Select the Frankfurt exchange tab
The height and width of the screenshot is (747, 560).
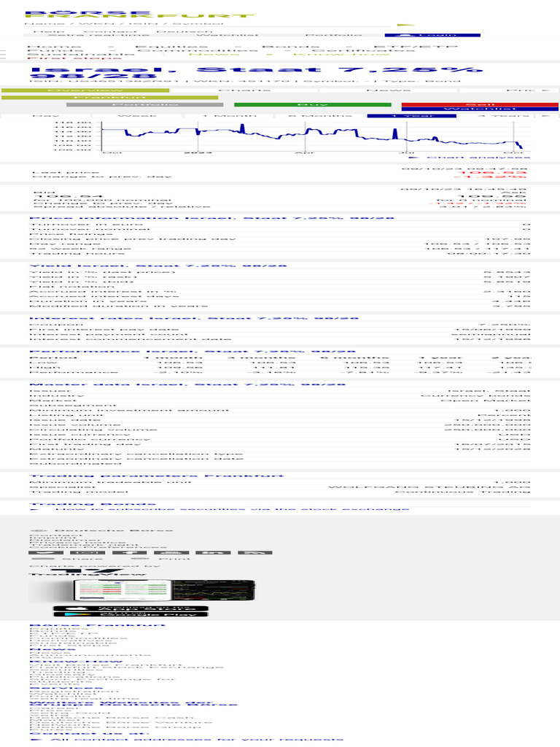tap(109, 97)
